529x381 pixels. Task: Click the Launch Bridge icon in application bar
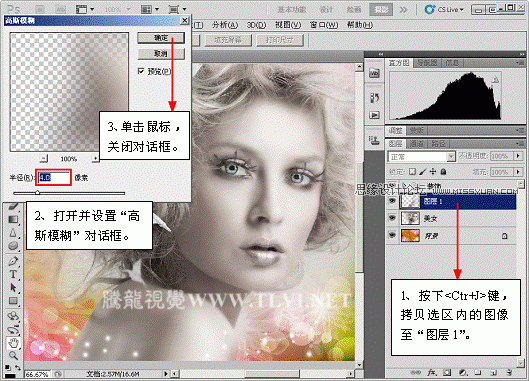tap(40, 9)
